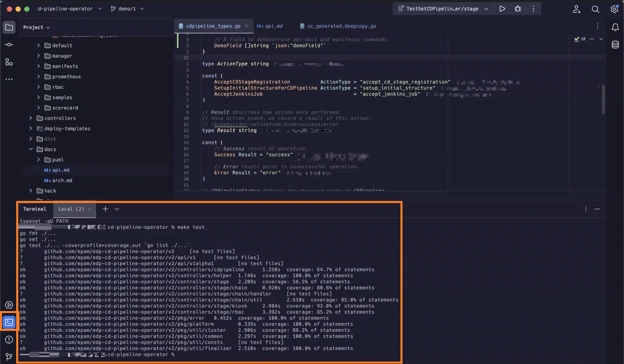The height and width of the screenshot is (364, 624).
Task: Open the demo/1 branch dropdown
Action: point(127,8)
